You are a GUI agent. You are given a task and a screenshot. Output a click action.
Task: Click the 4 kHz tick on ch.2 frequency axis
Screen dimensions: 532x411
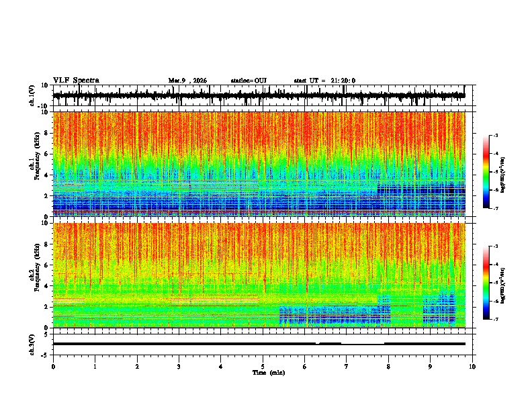(47, 286)
